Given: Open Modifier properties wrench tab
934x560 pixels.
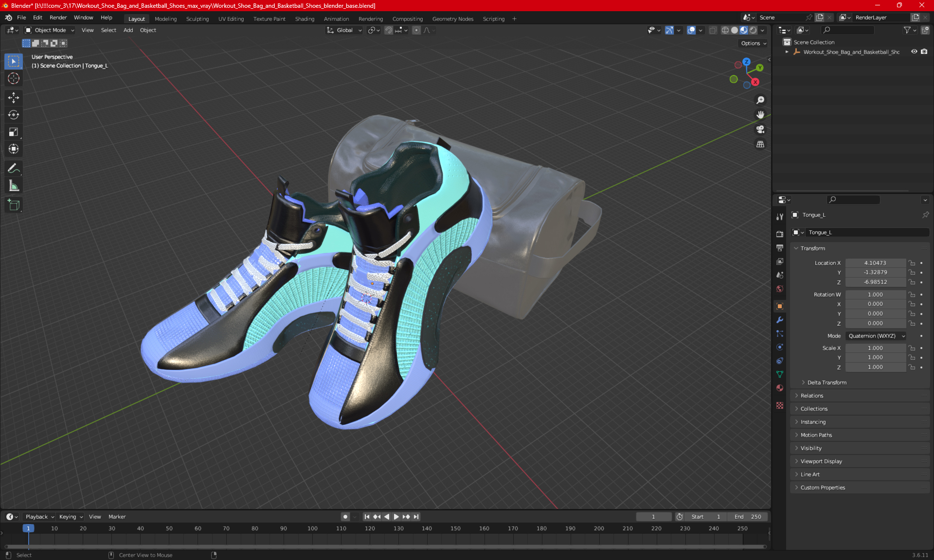Looking at the screenshot, I should click(x=780, y=320).
